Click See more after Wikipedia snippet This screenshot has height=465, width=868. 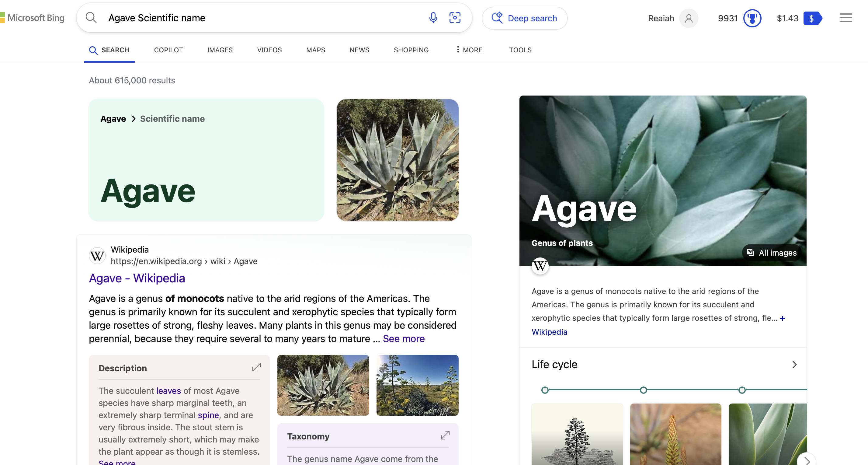[x=403, y=338]
